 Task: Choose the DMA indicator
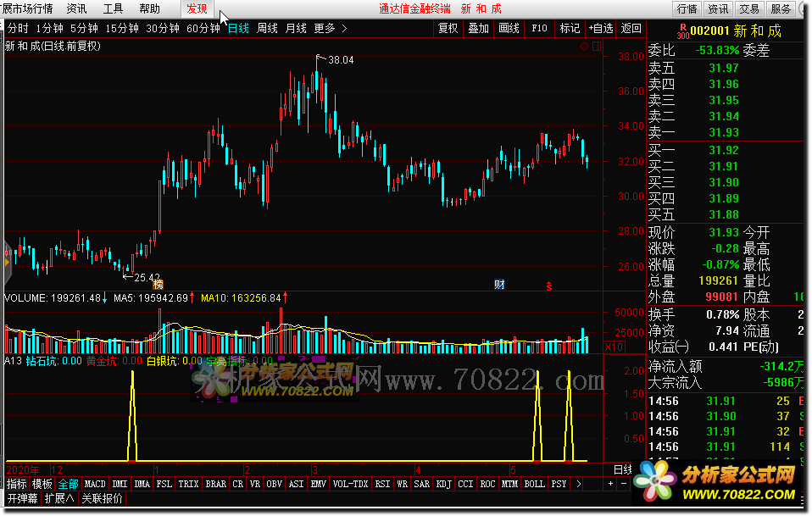(x=142, y=484)
